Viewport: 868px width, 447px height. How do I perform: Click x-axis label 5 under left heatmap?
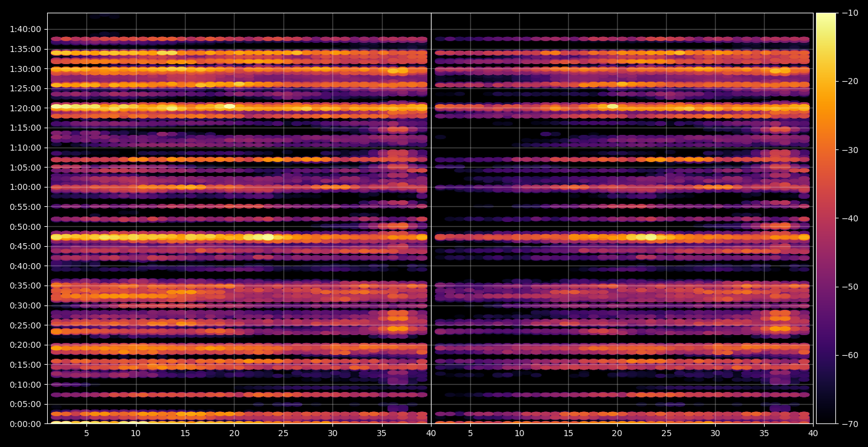point(86,433)
